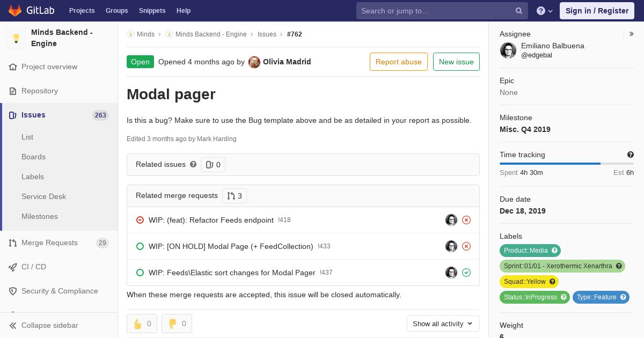Click the Status::InProgress label help icon
Viewport: 644px width, 338px height.
(x=563, y=297)
